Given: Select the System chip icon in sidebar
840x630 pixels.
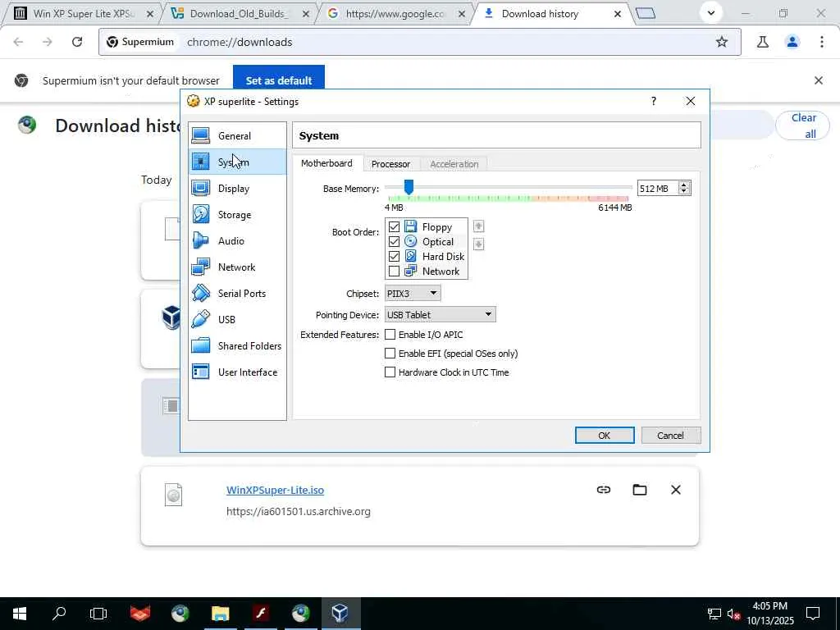Looking at the screenshot, I should [200, 162].
